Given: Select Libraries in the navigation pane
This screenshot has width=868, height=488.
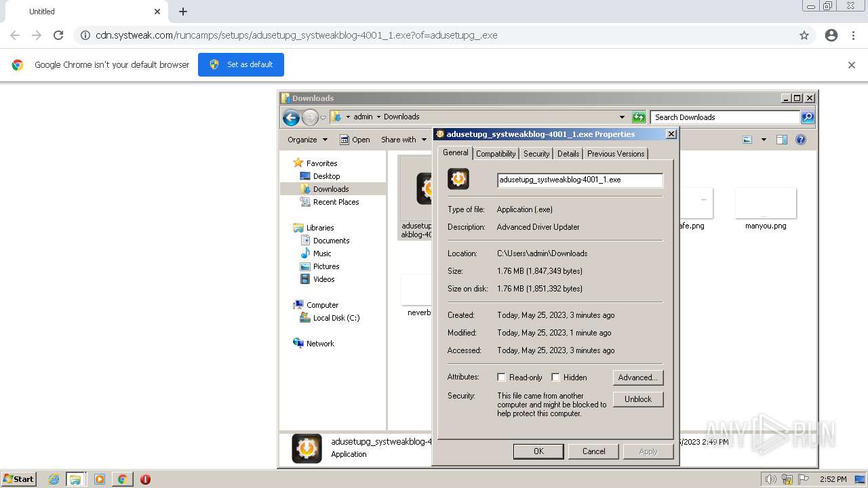Looking at the screenshot, I should pyautogui.click(x=320, y=228).
